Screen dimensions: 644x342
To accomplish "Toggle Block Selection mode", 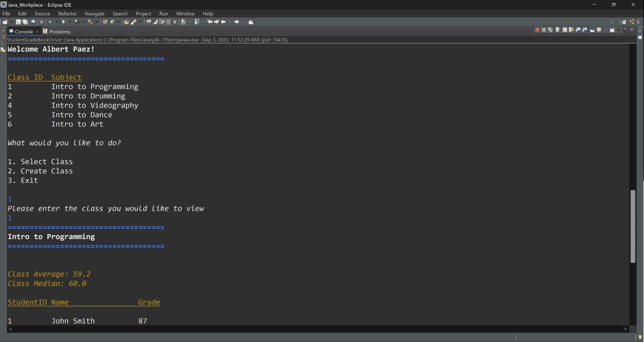I will (x=168, y=22).
